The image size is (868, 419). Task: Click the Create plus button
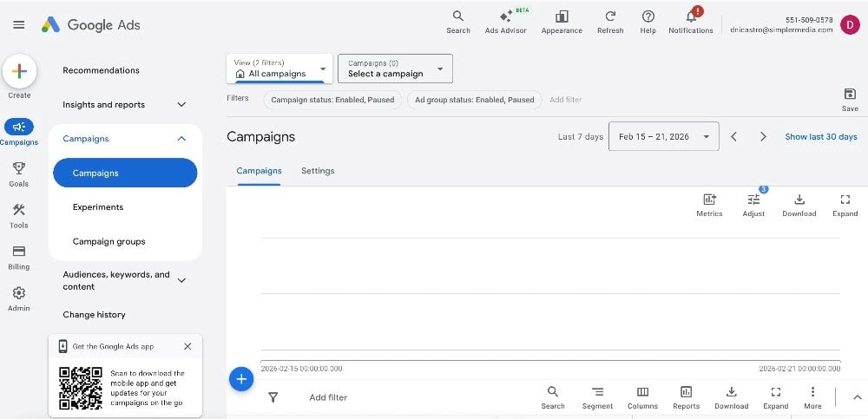(19, 71)
